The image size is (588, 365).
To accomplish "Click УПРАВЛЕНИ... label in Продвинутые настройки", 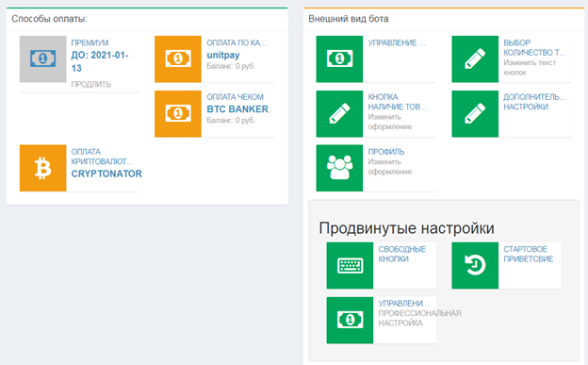I will pos(404,303).
